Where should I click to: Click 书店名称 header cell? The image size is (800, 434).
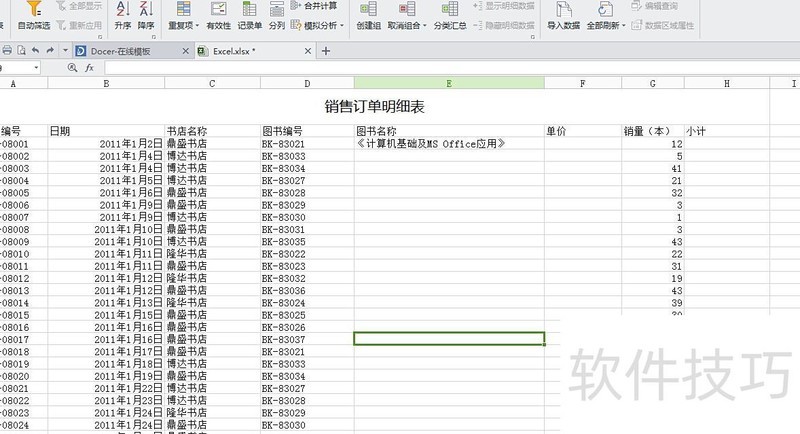(x=212, y=131)
